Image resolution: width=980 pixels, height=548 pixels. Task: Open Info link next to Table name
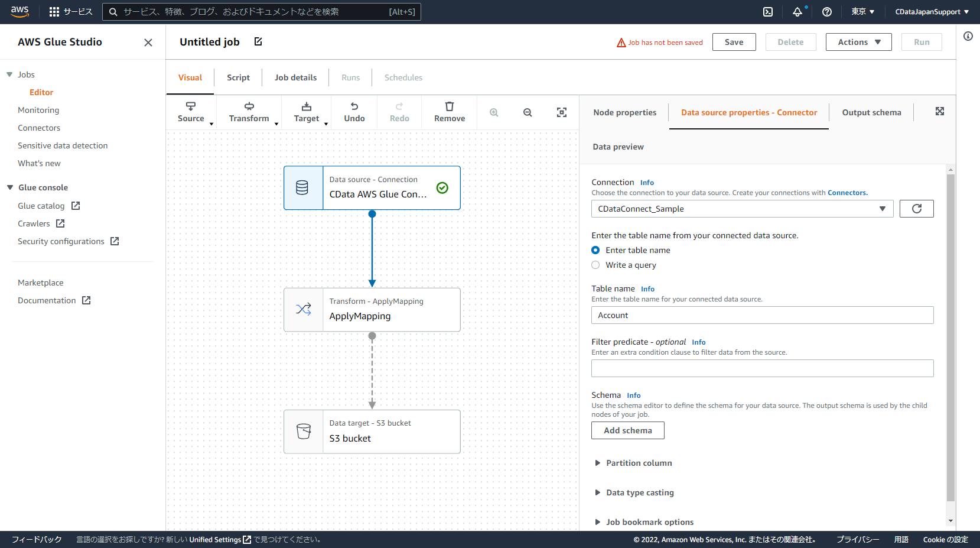click(x=648, y=289)
